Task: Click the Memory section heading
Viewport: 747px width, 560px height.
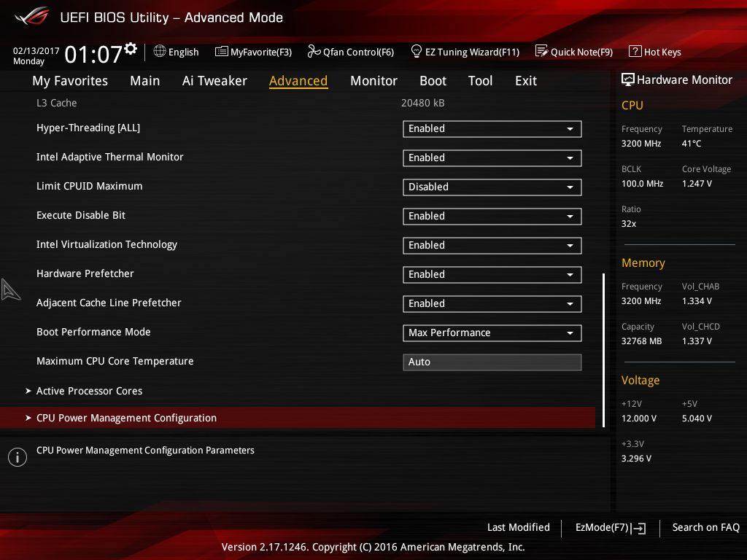Action: pyautogui.click(x=643, y=262)
